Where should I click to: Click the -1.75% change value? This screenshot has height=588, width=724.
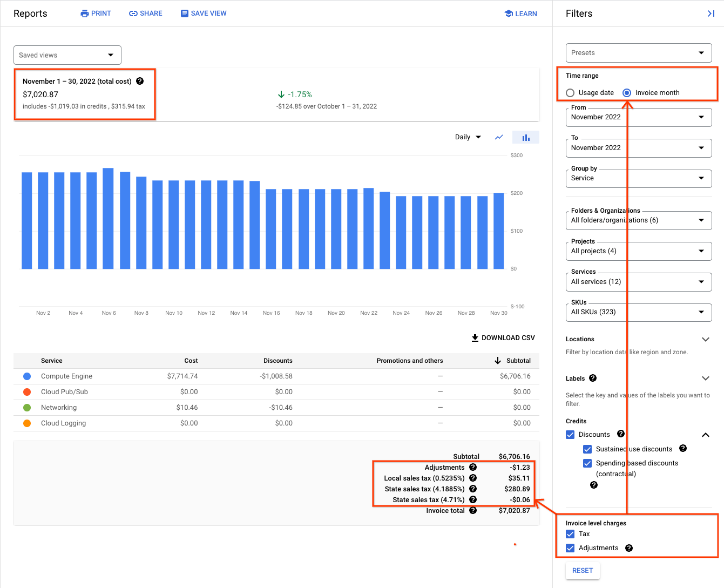point(300,94)
